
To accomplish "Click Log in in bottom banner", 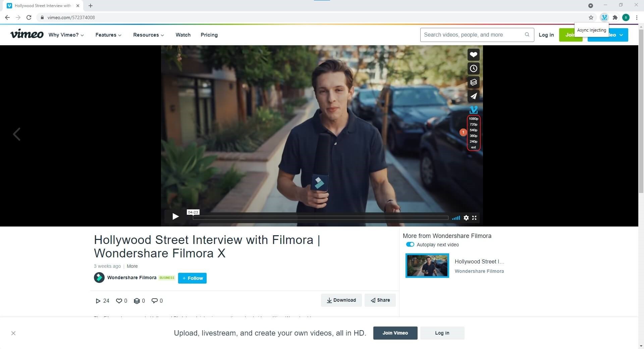I will 442,333.
